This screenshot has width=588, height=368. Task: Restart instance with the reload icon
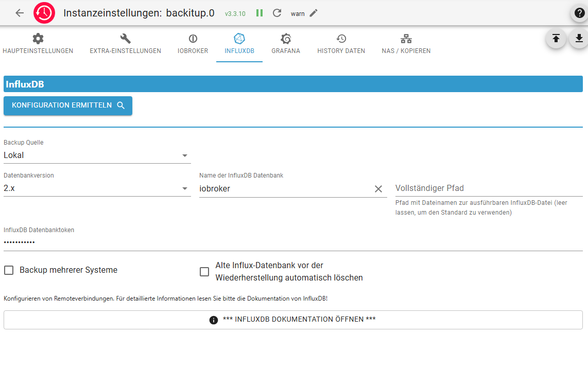277,13
